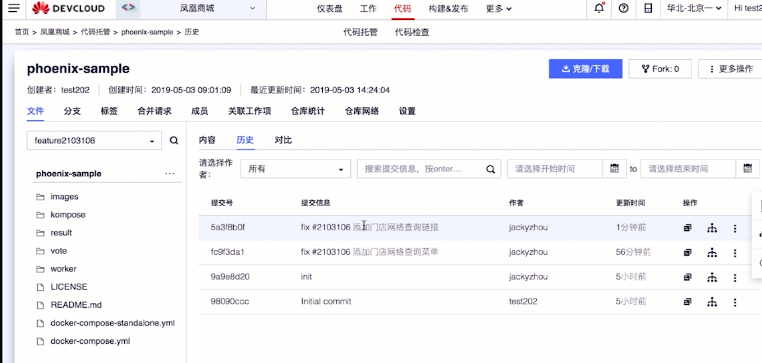Switch to 代码检查 sub-navigation

[x=412, y=33]
